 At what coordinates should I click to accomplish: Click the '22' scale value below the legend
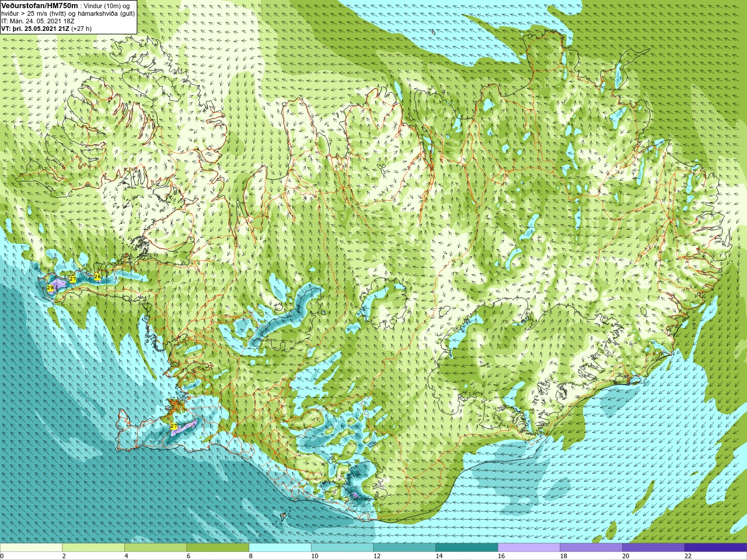pyautogui.click(x=688, y=556)
